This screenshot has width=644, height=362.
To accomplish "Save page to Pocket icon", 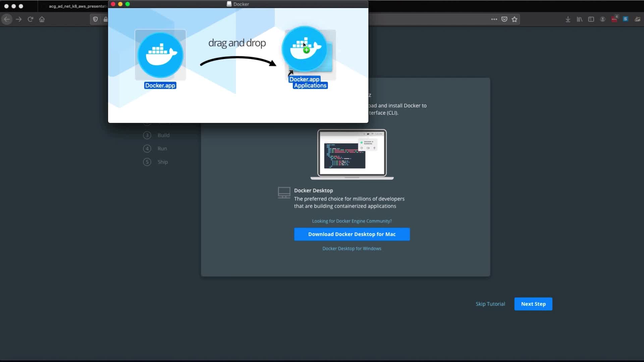I will (x=504, y=19).
